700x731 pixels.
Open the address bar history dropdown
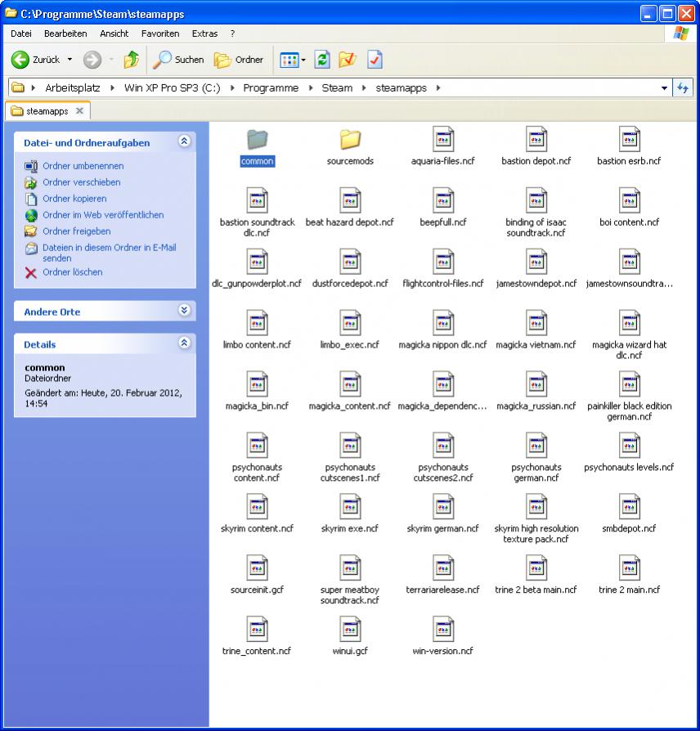(664, 87)
